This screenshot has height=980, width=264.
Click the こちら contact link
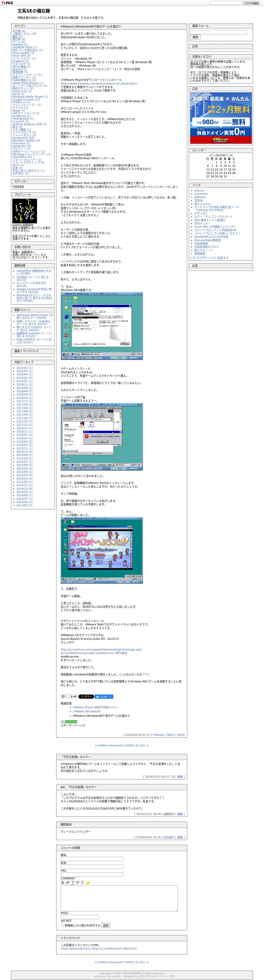(x=36, y=255)
